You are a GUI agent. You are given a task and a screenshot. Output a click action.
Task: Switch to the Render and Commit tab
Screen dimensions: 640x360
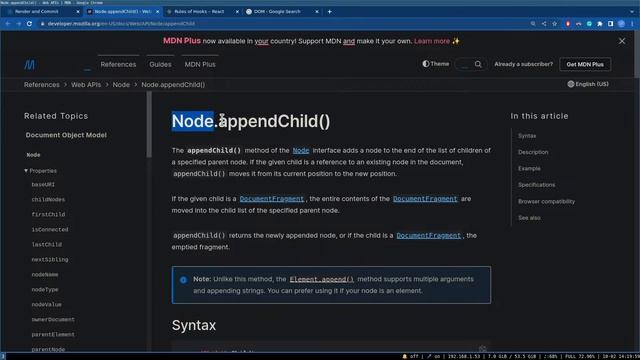[x=42, y=11]
